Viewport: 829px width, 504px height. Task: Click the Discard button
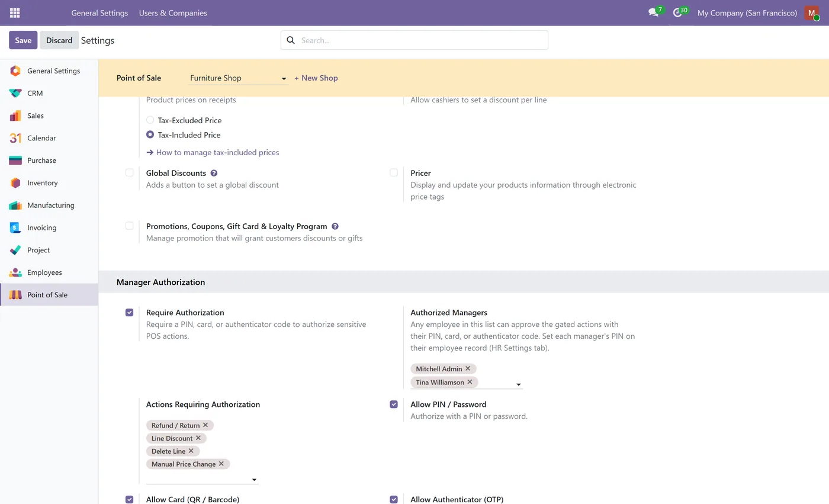[59, 40]
